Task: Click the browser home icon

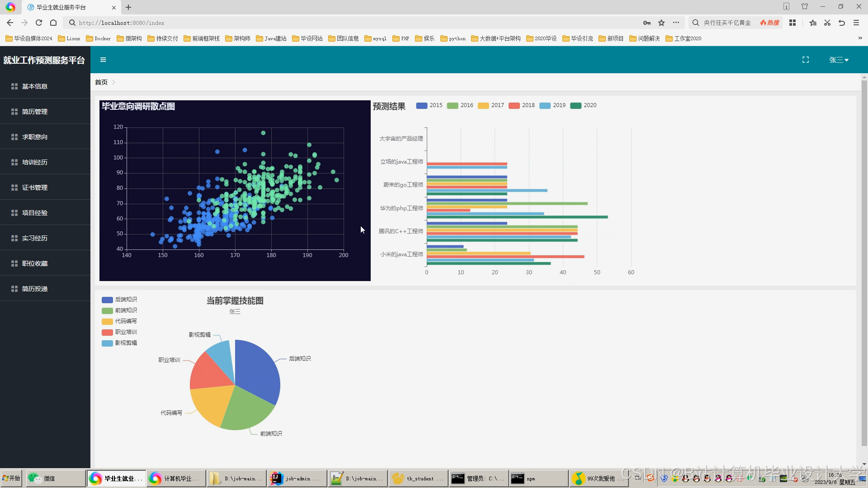Action: [53, 23]
